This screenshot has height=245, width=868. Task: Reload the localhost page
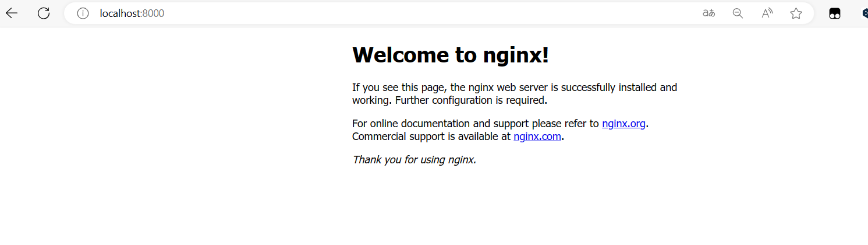44,13
